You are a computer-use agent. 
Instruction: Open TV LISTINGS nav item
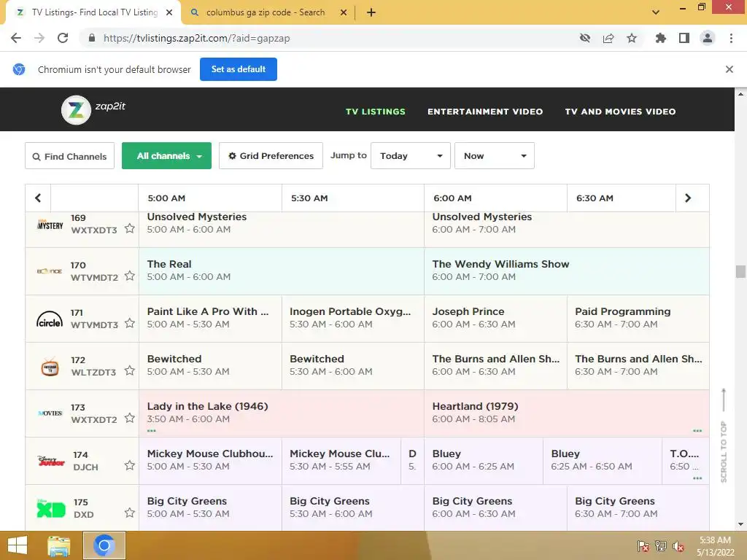(376, 112)
